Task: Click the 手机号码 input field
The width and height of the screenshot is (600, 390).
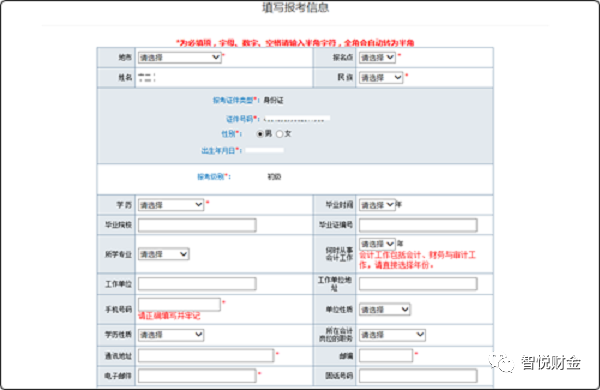Action: pyautogui.click(x=179, y=305)
